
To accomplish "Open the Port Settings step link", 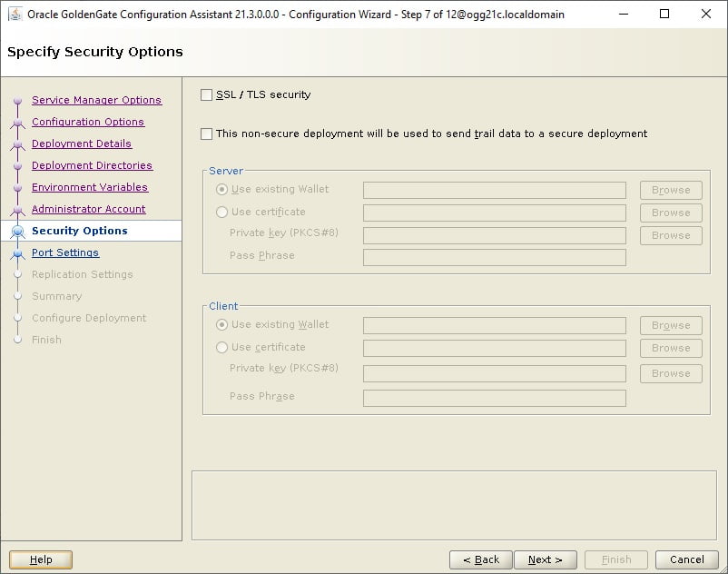I will click(x=65, y=252).
